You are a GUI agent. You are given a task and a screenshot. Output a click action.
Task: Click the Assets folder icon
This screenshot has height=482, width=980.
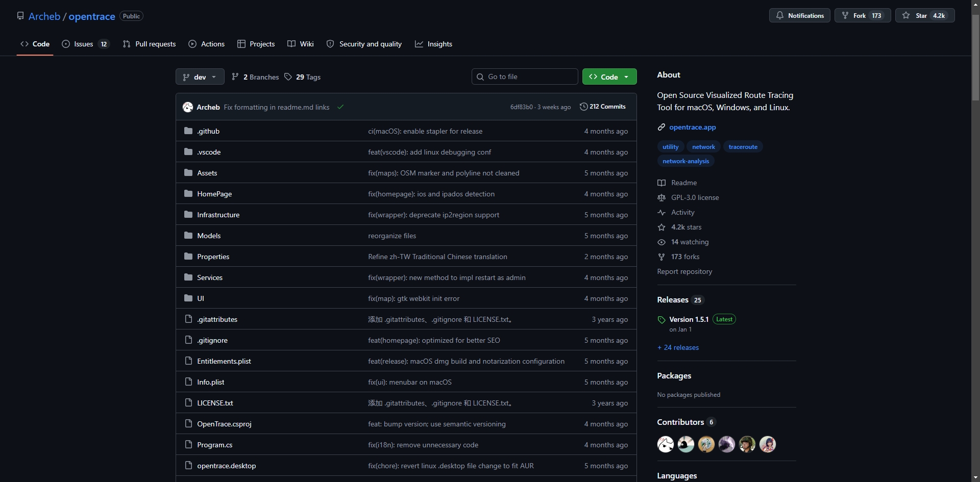188,173
